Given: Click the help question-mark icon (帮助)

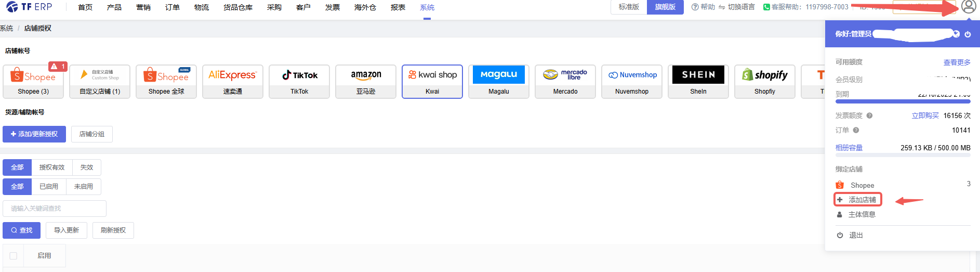Looking at the screenshot, I should tap(695, 7).
